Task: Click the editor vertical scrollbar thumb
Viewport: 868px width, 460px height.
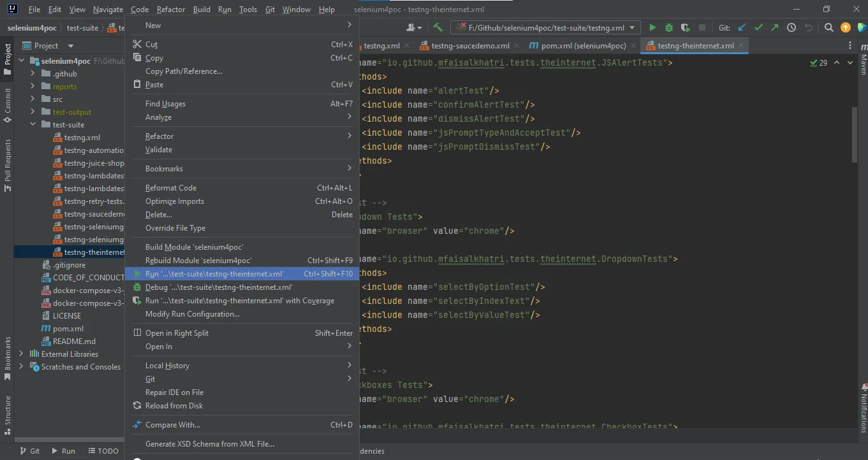Action: (855, 134)
